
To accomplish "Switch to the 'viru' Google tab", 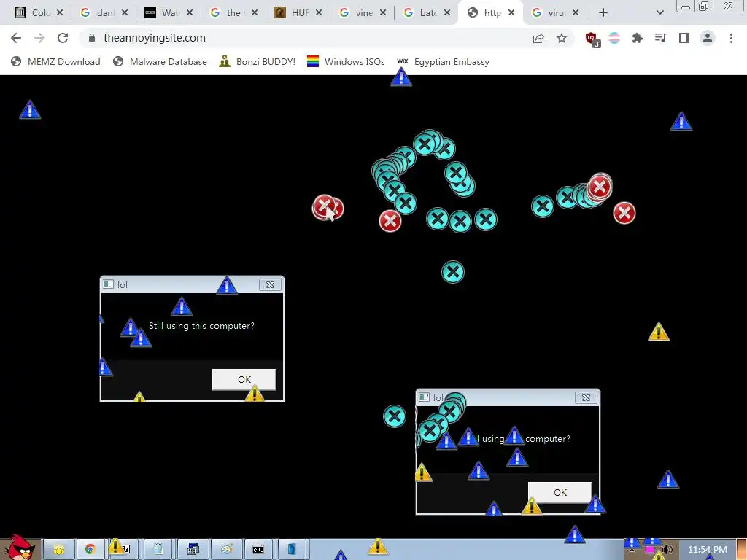I will point(550,13).
